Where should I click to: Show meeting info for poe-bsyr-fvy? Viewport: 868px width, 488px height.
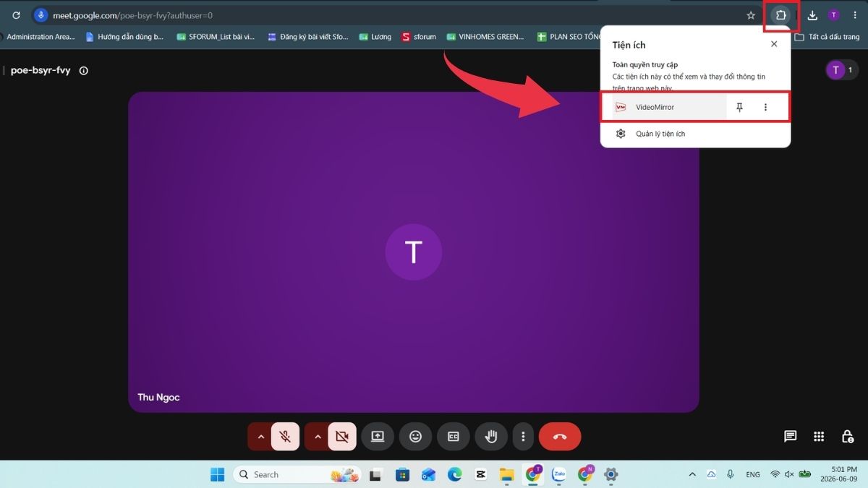click(83, 71)
